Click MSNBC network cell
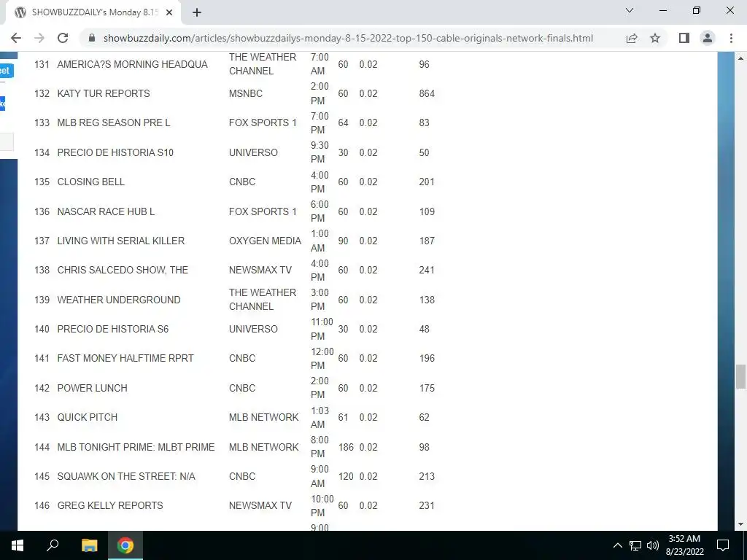747x560 pixels. coord(246,93)
